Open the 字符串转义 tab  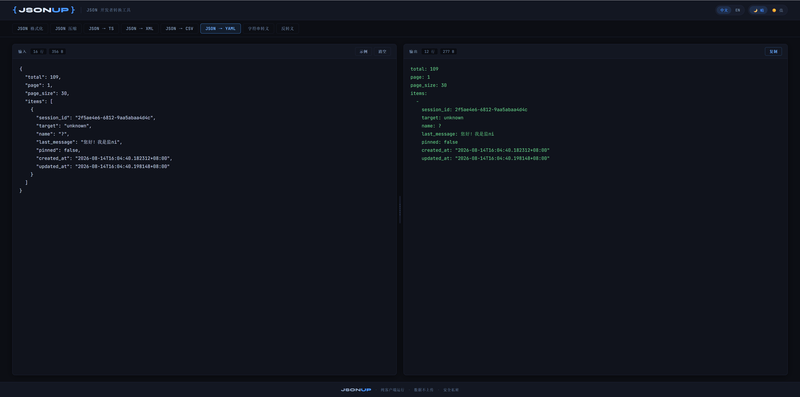coord(258,29)
